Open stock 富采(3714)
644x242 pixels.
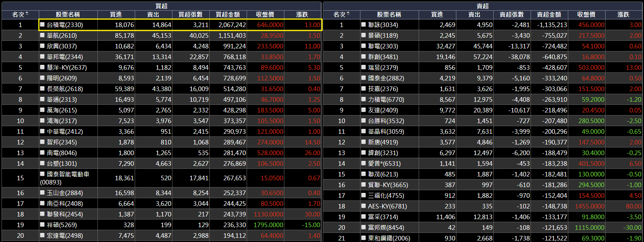point(383,217)
